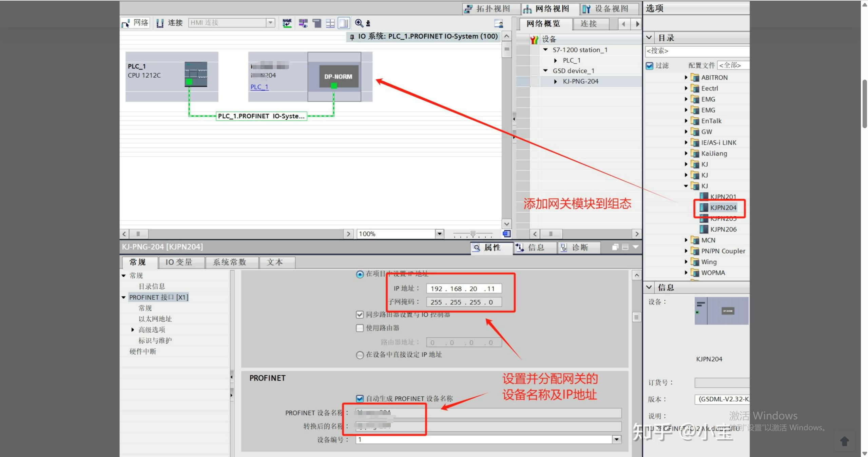Screen dimensions: 868x457
Task: Collapse the inspector window arrow icon
Action: click(x=636, y=247)
